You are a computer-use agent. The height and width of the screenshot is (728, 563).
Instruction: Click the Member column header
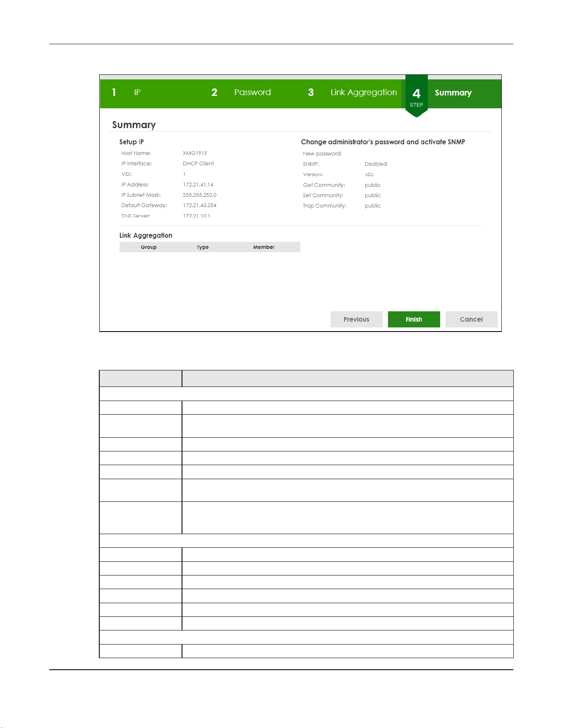point(264,247)
